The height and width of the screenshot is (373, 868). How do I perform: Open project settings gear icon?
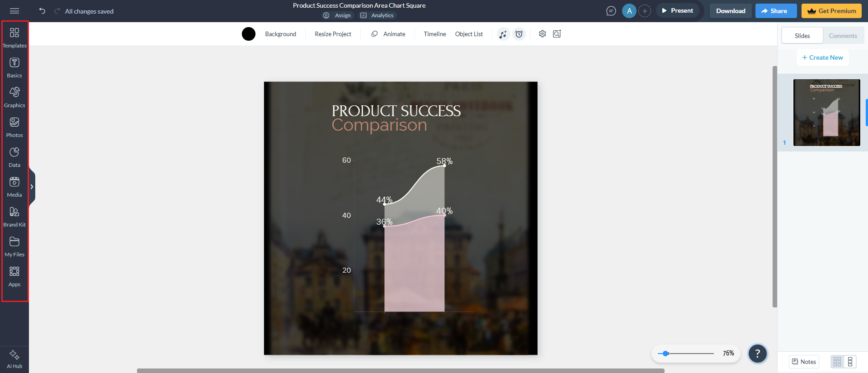(x=542, y=34)
